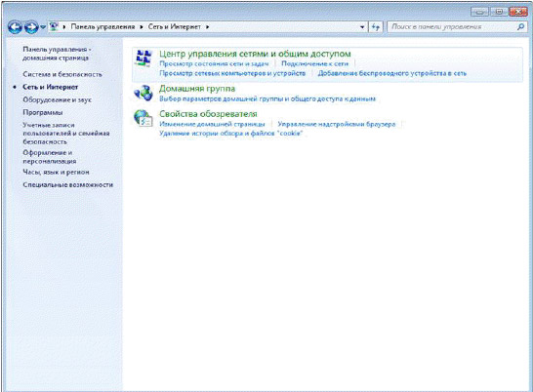This screenshot has width=533, height=392.
Task: Open Изменение домашней страницы link
Action: (x=212, y=124)
